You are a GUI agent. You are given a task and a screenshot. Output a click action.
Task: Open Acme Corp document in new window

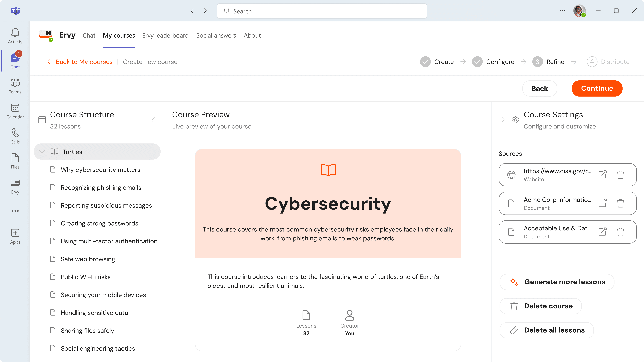click(602, 203)
